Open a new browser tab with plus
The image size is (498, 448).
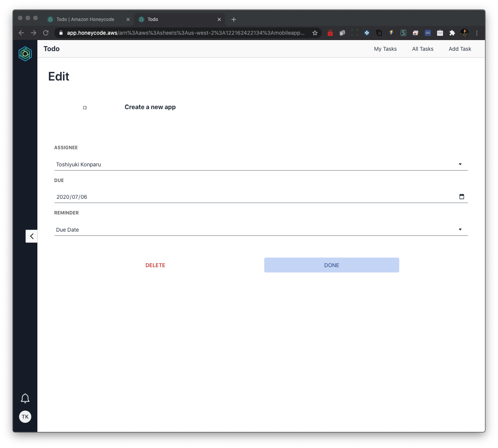tap(234, 19)
